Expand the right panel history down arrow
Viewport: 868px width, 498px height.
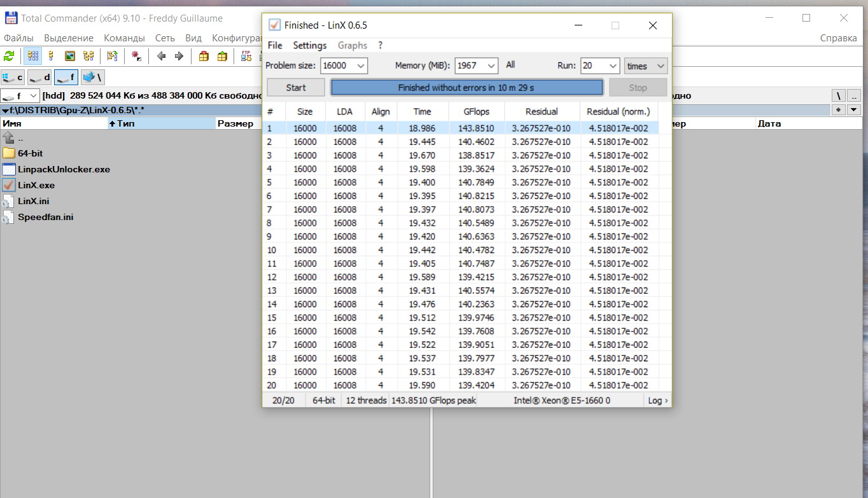(853, 110)
